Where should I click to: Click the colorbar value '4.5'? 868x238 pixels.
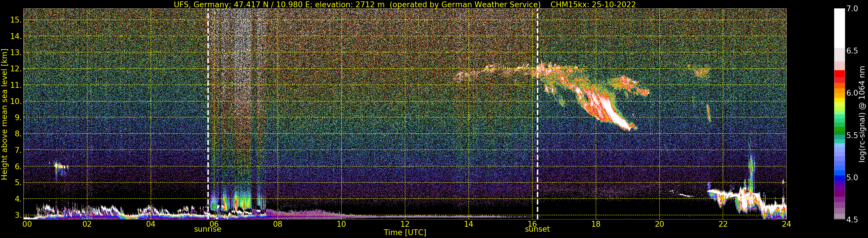[852, 220]
